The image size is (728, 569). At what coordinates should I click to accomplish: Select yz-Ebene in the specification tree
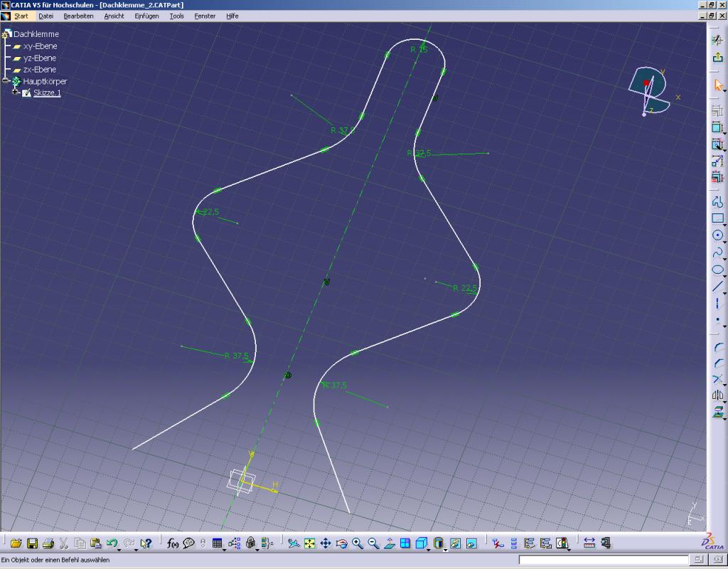pyautogui.click(x=40, y=58)
